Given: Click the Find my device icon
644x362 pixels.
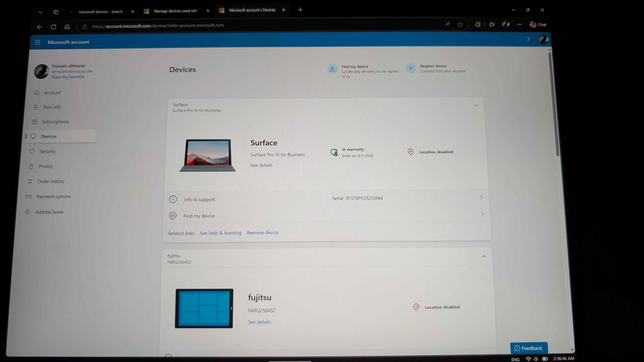Looking at the screenshot, I should (x=332, y=69).
